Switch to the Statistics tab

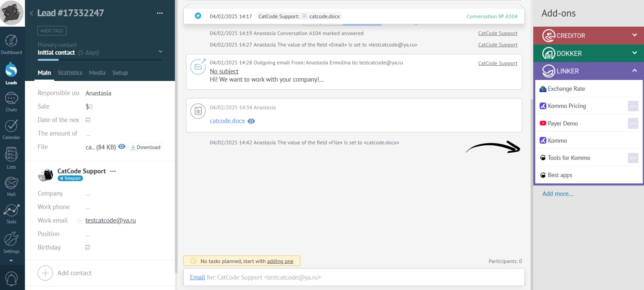tap(70, 73)
